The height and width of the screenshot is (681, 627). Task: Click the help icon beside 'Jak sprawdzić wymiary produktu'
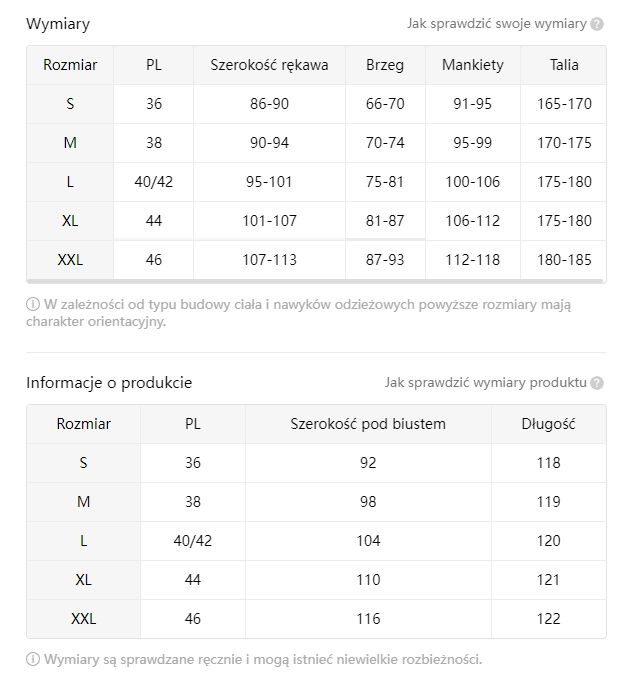pos(597,383)
